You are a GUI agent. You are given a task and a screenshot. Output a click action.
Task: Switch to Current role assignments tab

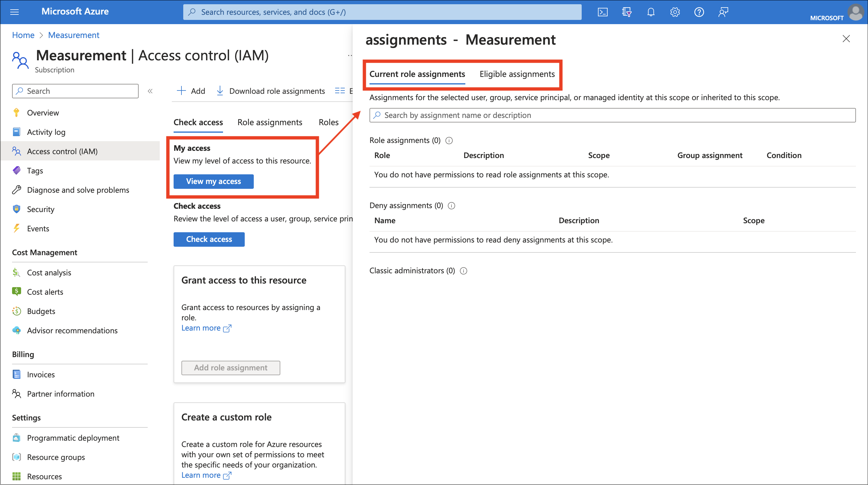click(x=417, y=73)
